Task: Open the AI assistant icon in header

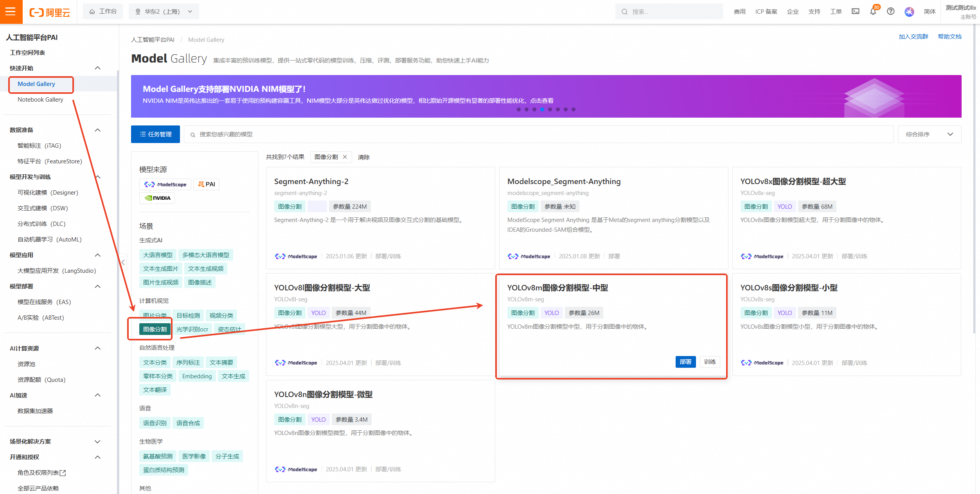Action: pos(909,12)
